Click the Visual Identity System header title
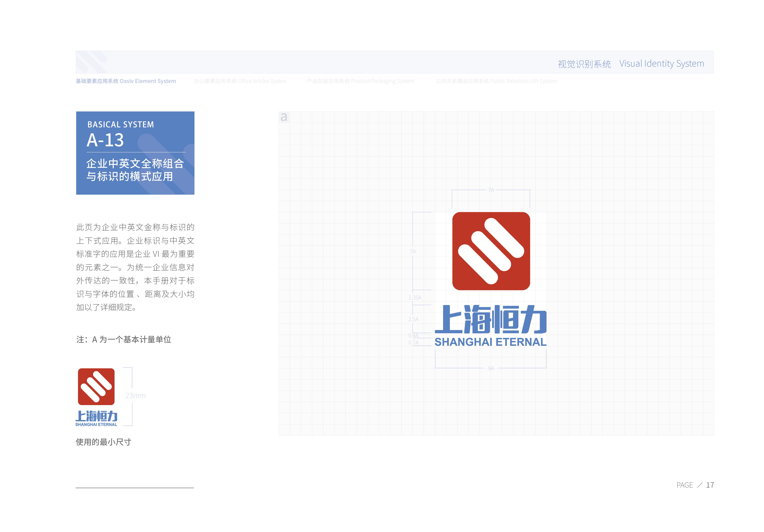This screenshot has width=764, height=532. (662, 64)
